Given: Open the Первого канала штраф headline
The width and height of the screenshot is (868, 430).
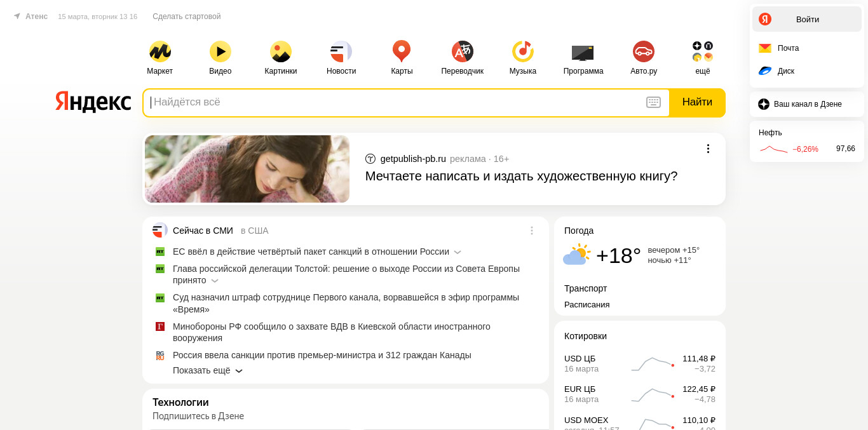Looking at the screenshot, I should pyautogui.click(x=346, y=303).
